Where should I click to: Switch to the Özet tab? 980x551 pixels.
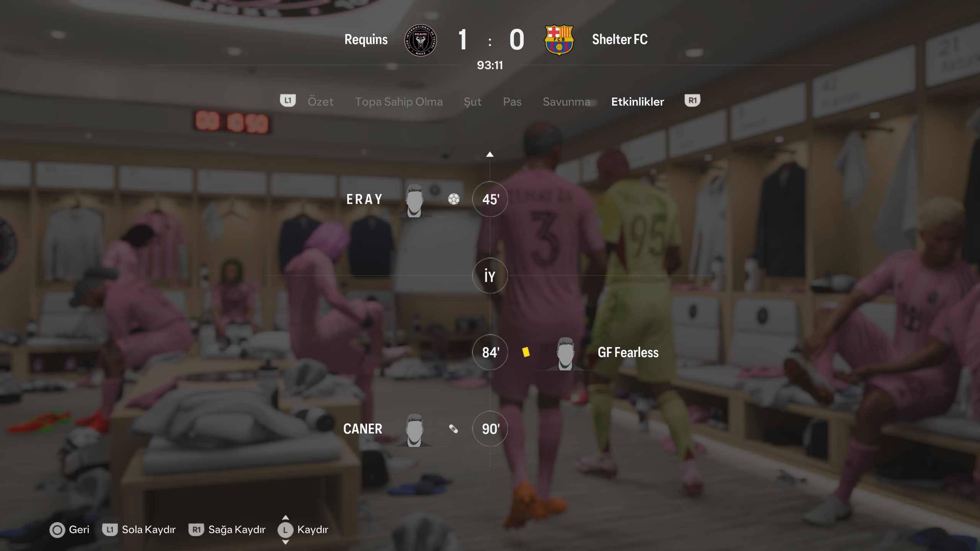pyautogui.click(x=320, y=102)
